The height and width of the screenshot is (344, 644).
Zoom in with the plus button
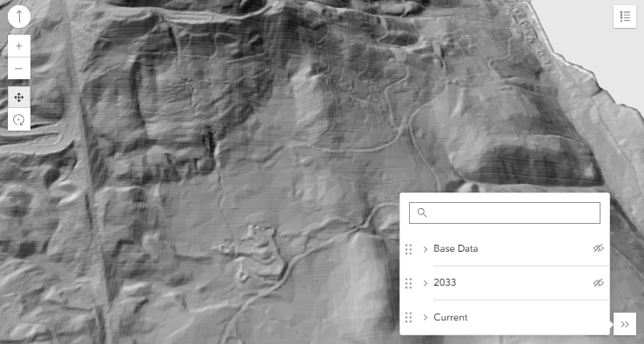(x=19, y=46)
